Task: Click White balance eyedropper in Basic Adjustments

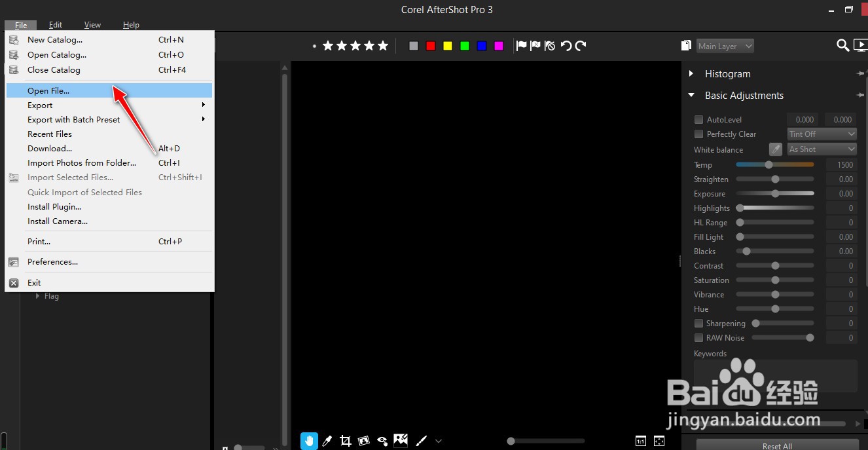Action: point(776,149)
